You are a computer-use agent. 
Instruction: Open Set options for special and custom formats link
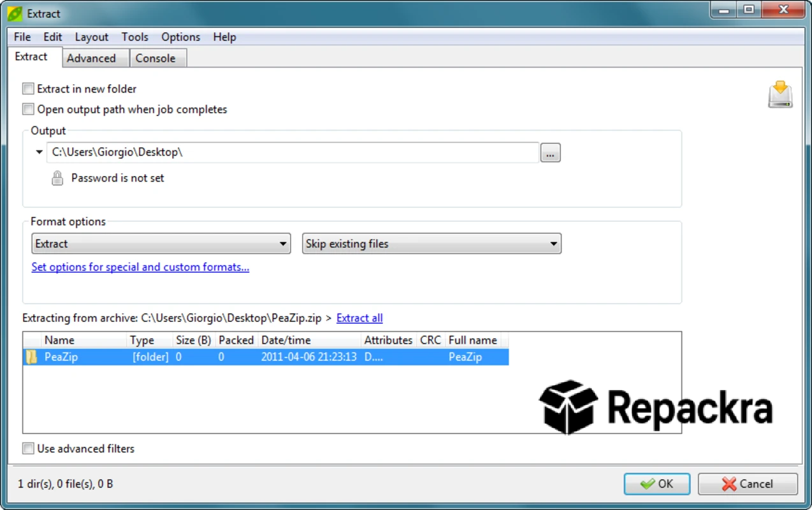point(140,267)
